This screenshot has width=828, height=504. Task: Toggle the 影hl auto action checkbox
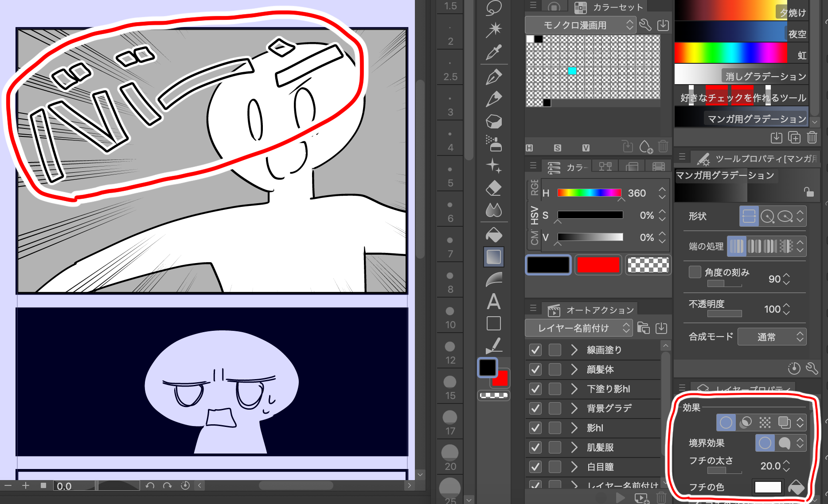(535, 428)
